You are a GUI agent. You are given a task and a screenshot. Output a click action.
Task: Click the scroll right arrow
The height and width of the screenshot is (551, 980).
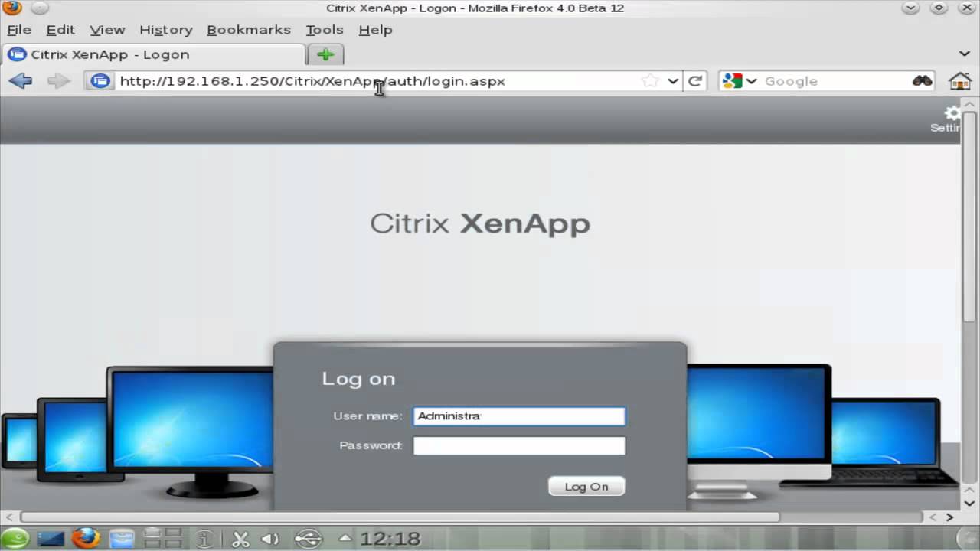click(949, 517)
